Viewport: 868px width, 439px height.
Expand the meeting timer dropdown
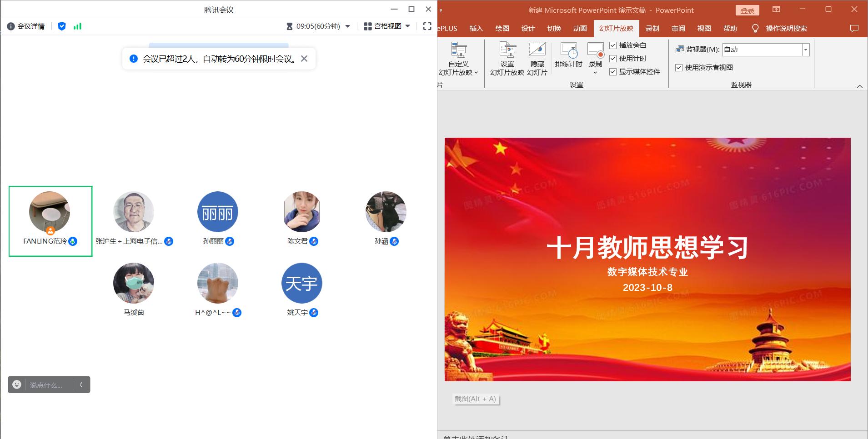(348, 26)
